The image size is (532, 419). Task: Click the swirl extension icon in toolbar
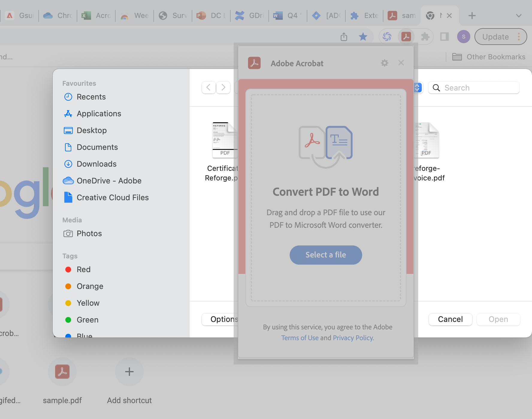[x=387, y=37]
